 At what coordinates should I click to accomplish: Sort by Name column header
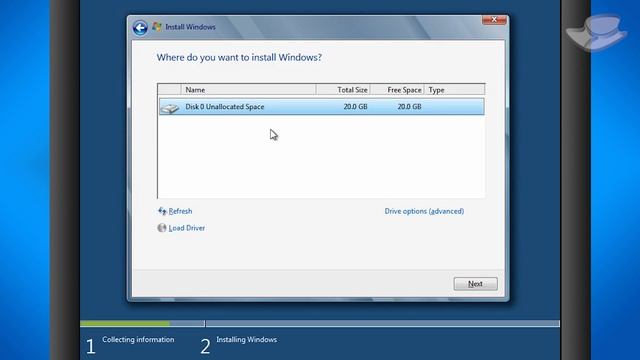pos(248,89)
